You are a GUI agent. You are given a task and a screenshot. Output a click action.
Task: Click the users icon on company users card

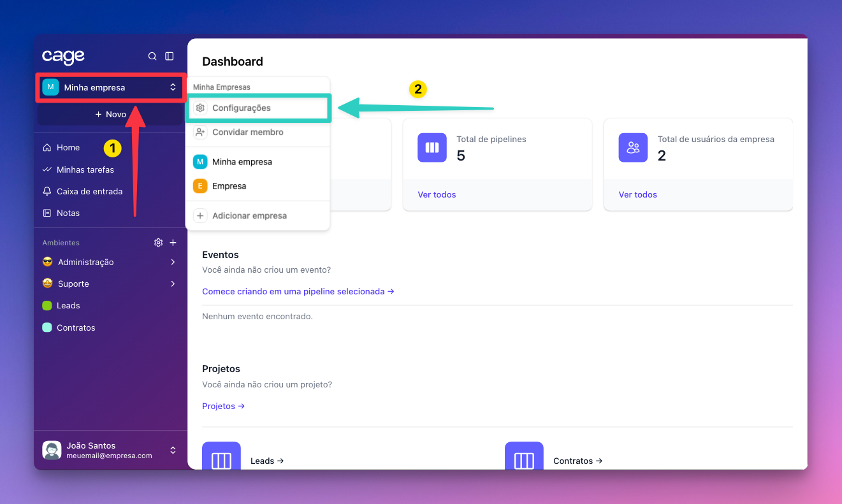[633, 147]
